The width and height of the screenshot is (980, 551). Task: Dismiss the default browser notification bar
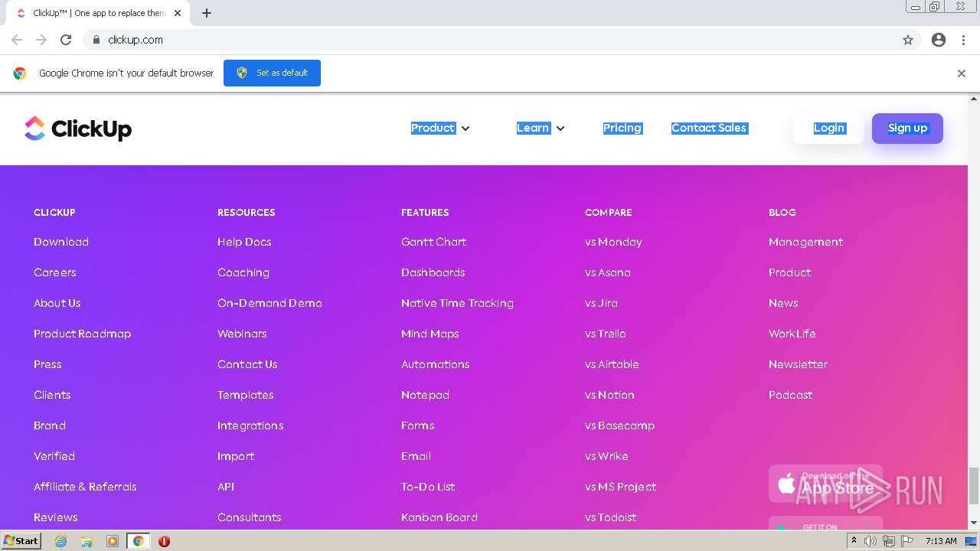pos(962,73)
